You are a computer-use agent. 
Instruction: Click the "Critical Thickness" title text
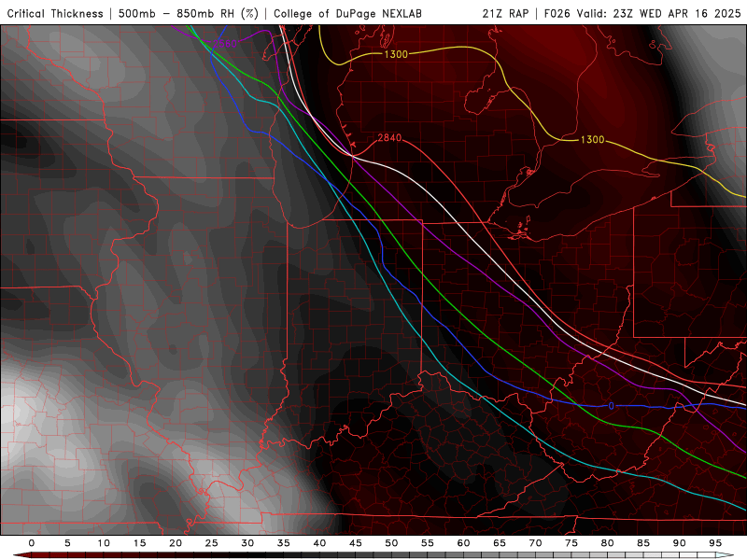pyautogui.click(x=55, y=13)
